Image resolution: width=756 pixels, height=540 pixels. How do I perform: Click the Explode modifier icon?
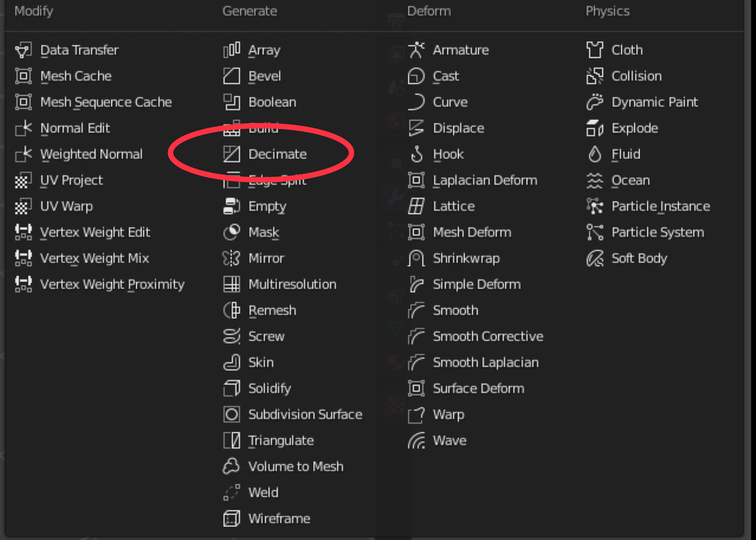[x=595, y=128]
